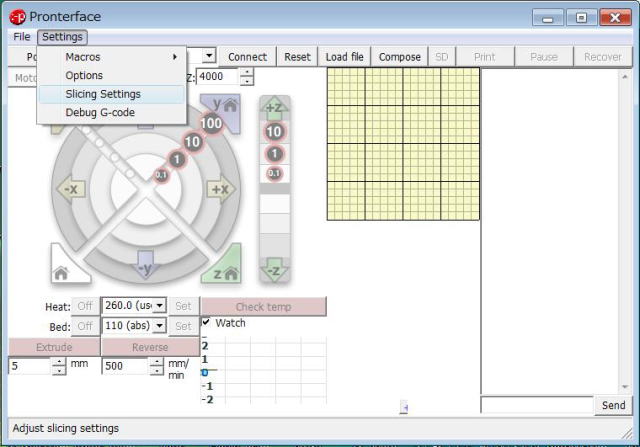Viewport: 640px width, 447px height.
Task: Open Load file dialog
Action: (x=344, y=57)
